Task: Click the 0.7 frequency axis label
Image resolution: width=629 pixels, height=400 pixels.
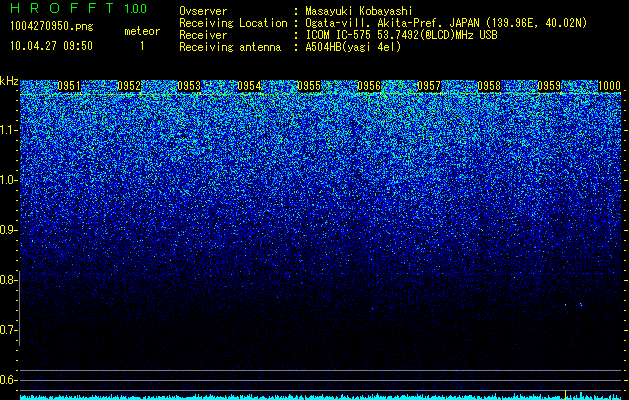Action: click(x=9, y=330)
